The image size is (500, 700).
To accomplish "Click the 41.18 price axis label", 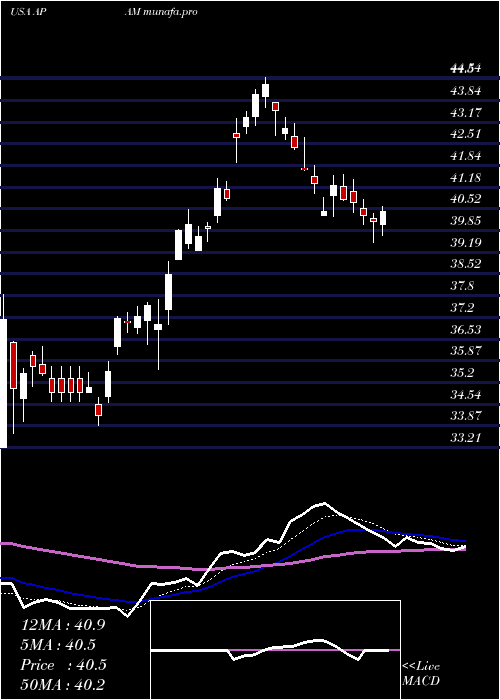I will 466,178.
